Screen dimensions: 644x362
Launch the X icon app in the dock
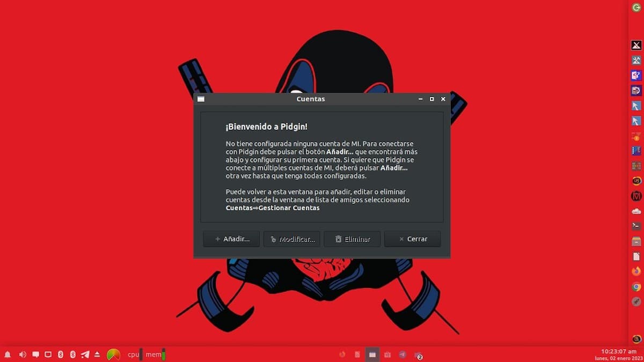click(x=636, y=46)
